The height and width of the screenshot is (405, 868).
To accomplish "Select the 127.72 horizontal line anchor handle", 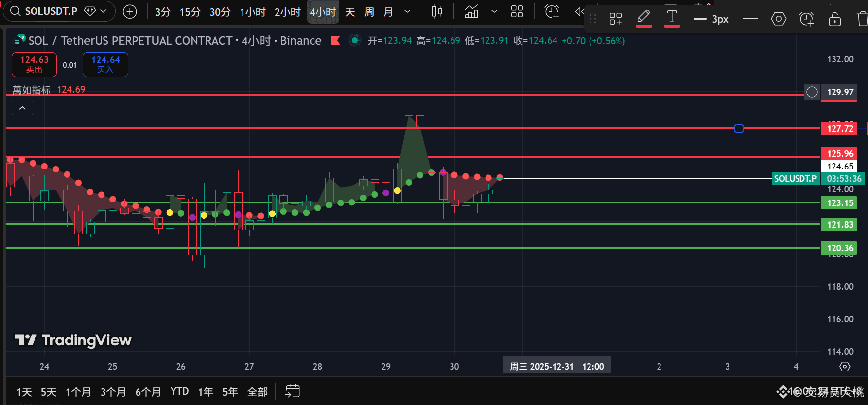I will [739, 128].
